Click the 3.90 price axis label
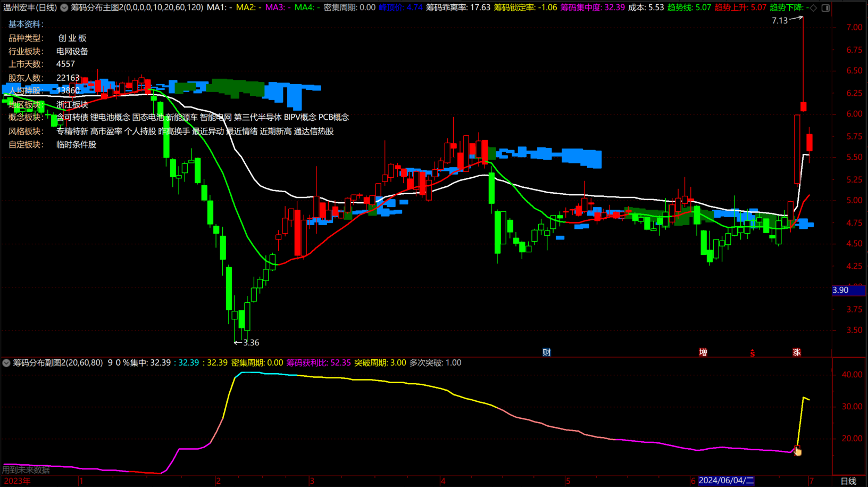The height and width of the screenshot is (487, 868). 848,290
